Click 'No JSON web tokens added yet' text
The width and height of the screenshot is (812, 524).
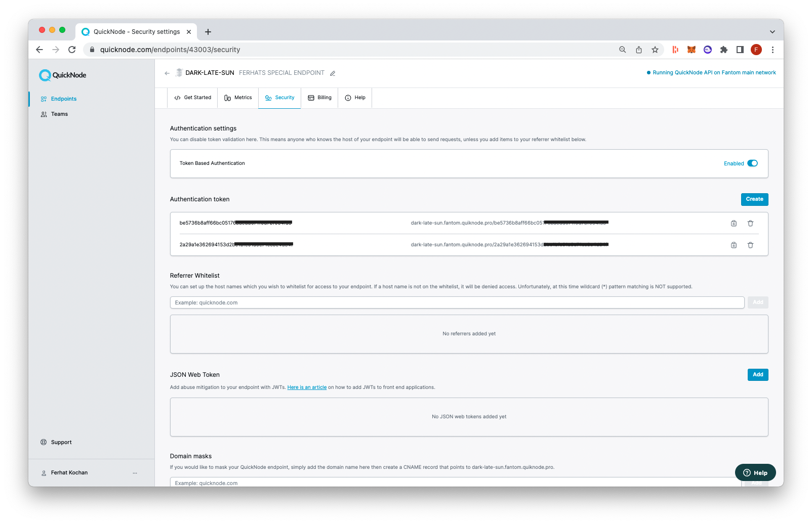tap(469, 417)
